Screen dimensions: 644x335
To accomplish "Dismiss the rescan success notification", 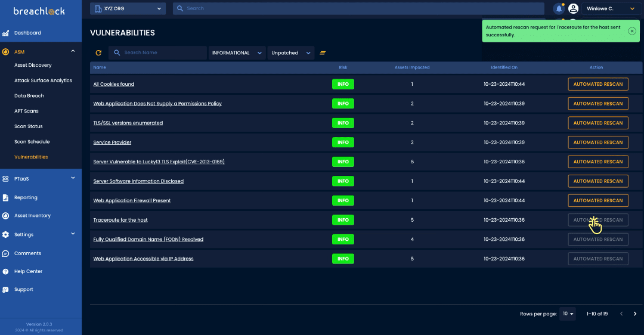I will (632, 31).
